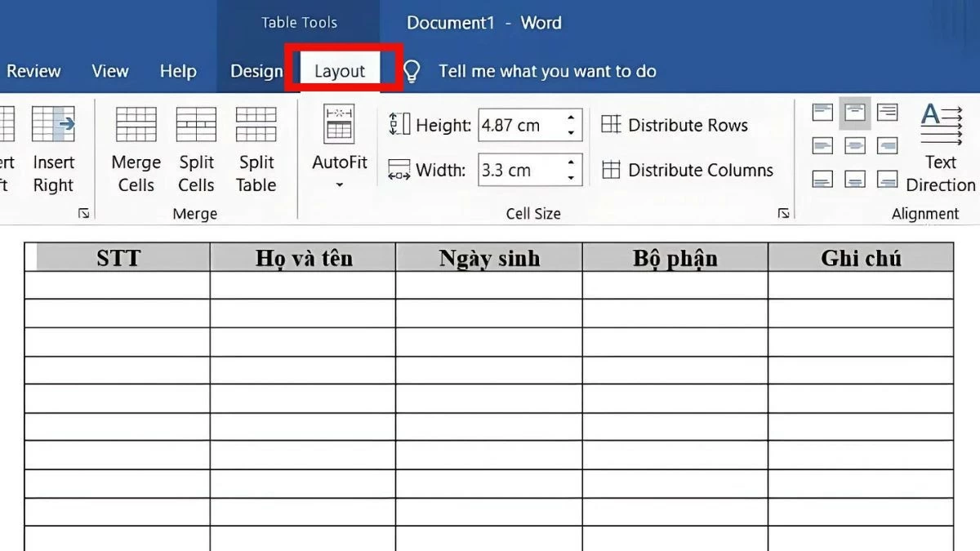The height and width of the screenshot is (551, 980).
Task: Toggle Align Center Left alignment
Action: point(822,144)
